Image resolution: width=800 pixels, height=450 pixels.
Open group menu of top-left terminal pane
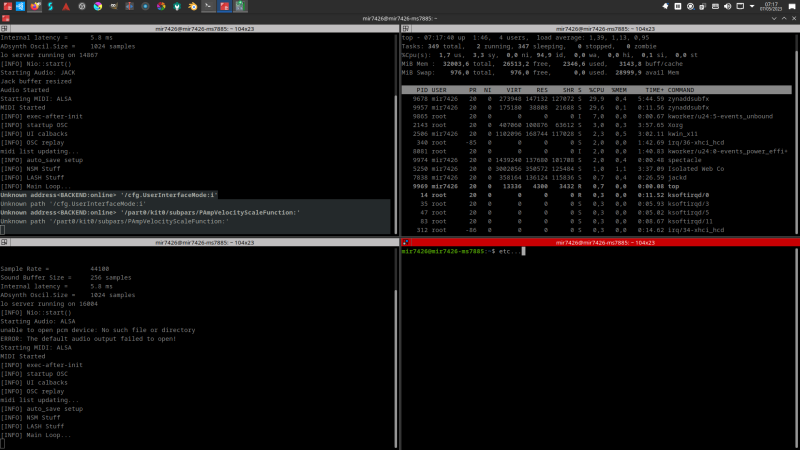click(4, 29)
